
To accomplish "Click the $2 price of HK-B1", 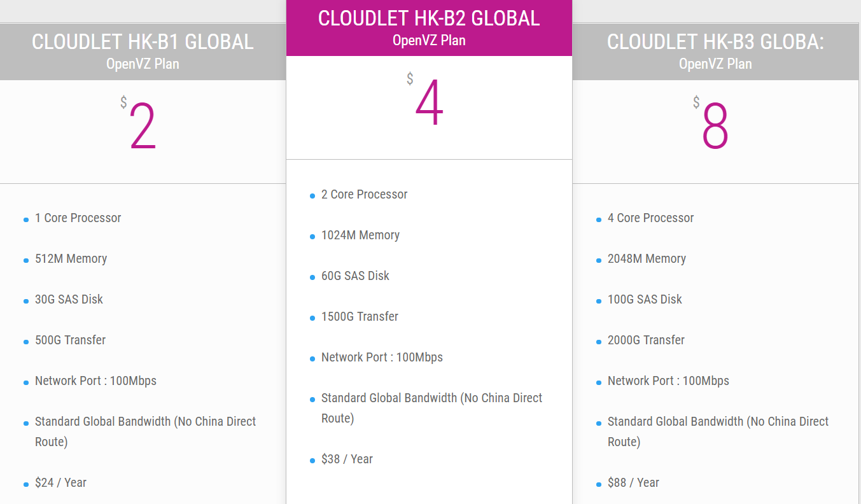I will click(x=139, y=124).
